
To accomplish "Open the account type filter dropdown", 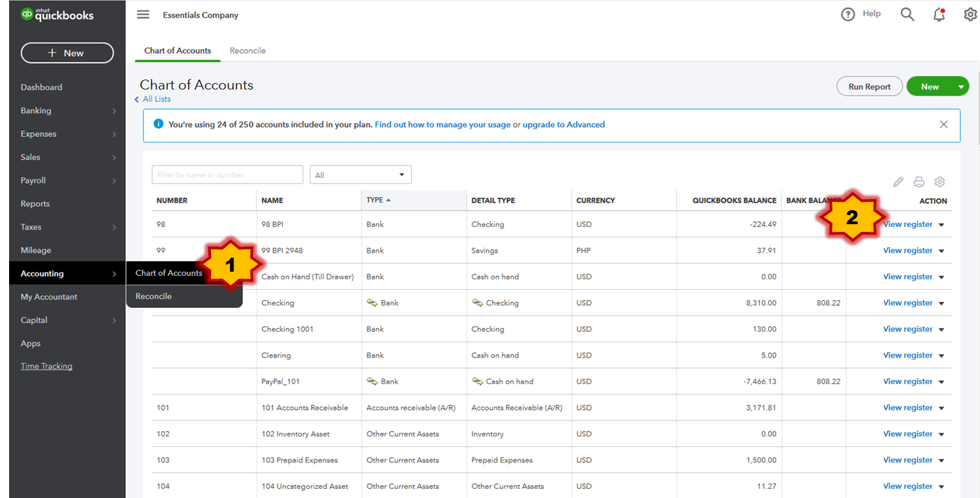I will point(360,175).
